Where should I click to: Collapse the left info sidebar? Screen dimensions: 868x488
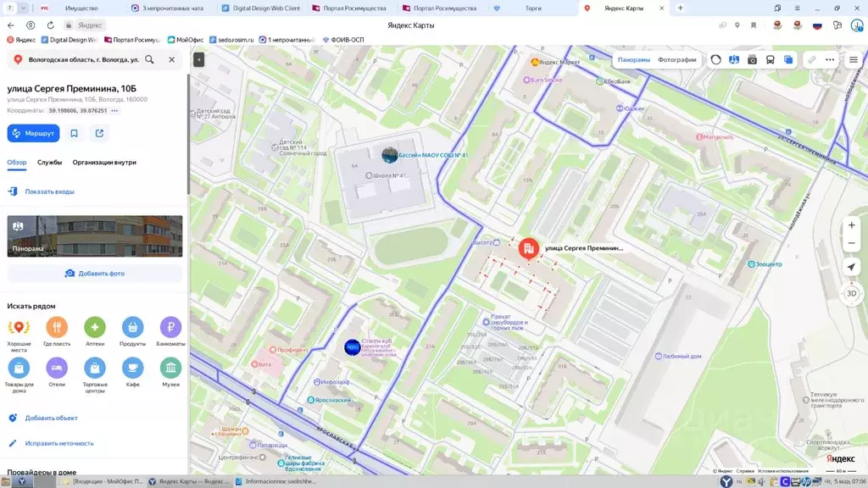198,59
